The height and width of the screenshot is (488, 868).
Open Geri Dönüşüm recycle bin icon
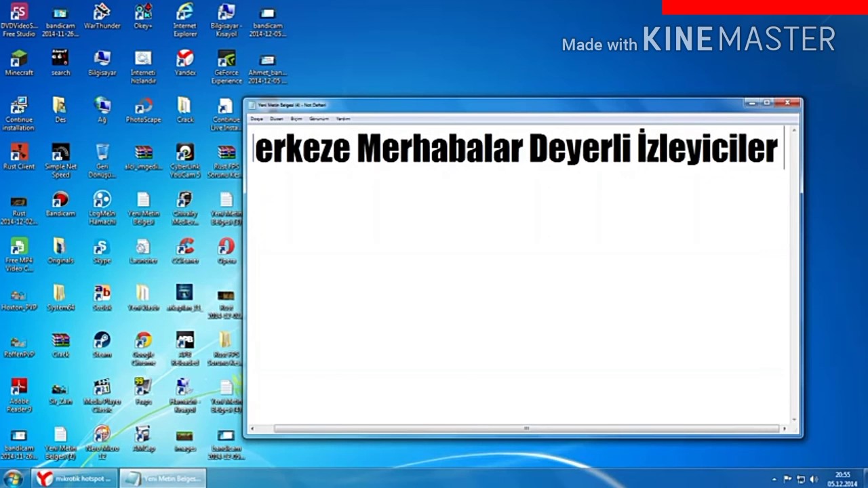102,160
